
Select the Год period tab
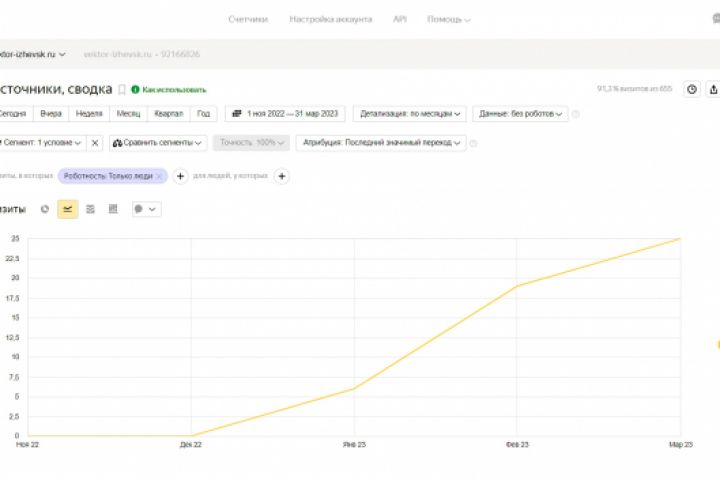[x=203, y=113]
